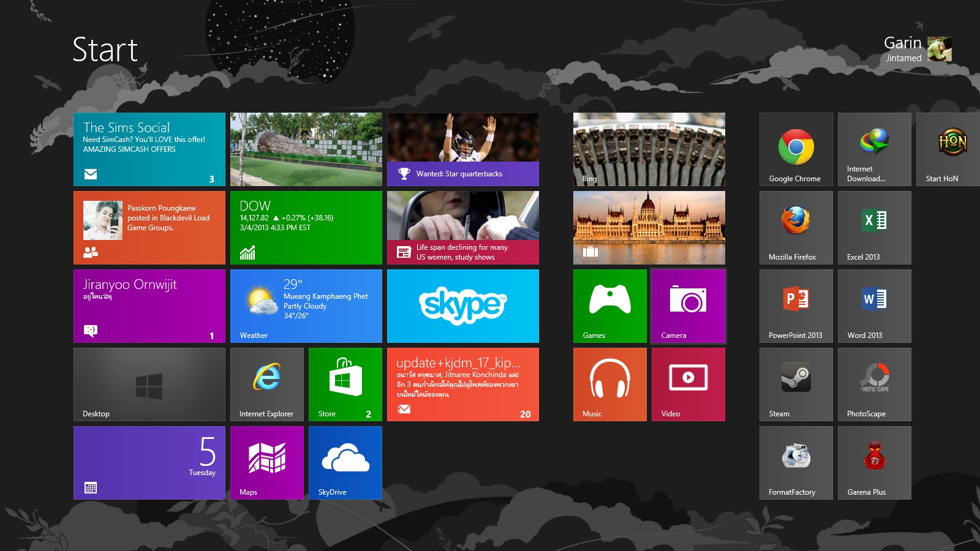Open the Bing tile
The width and height of the screenshot is (980, 551).
649,149
